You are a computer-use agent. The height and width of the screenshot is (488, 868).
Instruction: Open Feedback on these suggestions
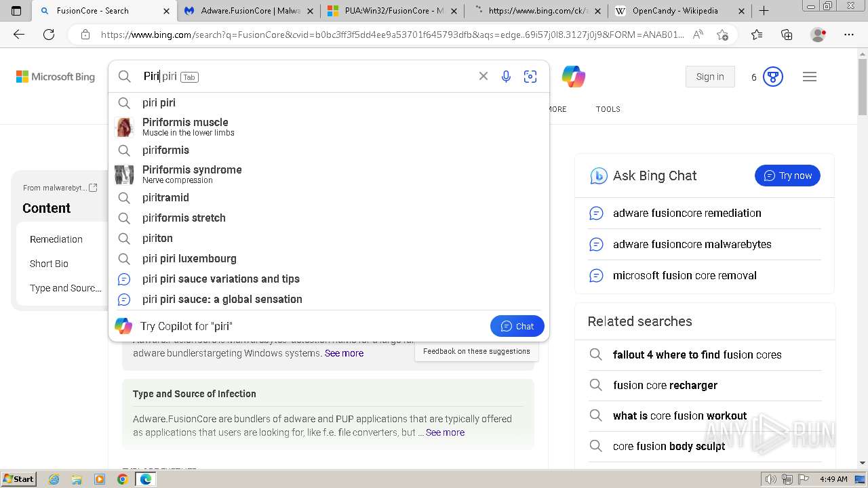[477, 351]
